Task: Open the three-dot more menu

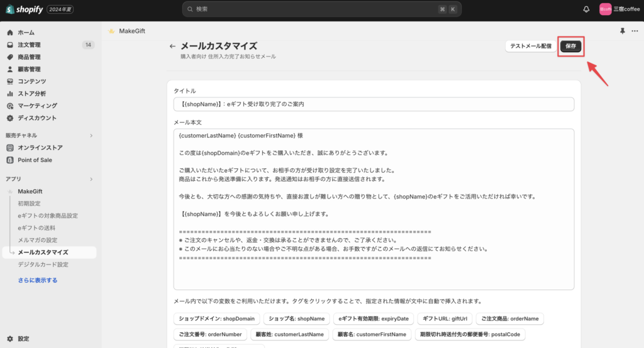Action: coord(635,31)
